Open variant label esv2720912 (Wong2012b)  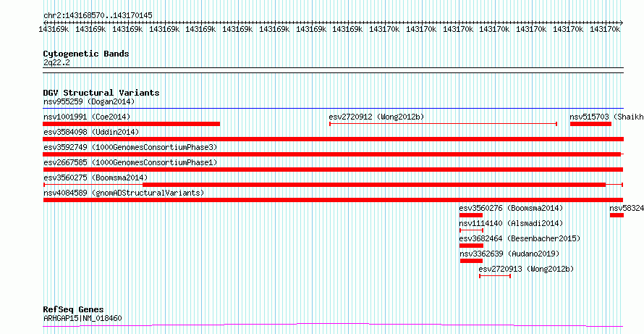click(x=376, y=117)
